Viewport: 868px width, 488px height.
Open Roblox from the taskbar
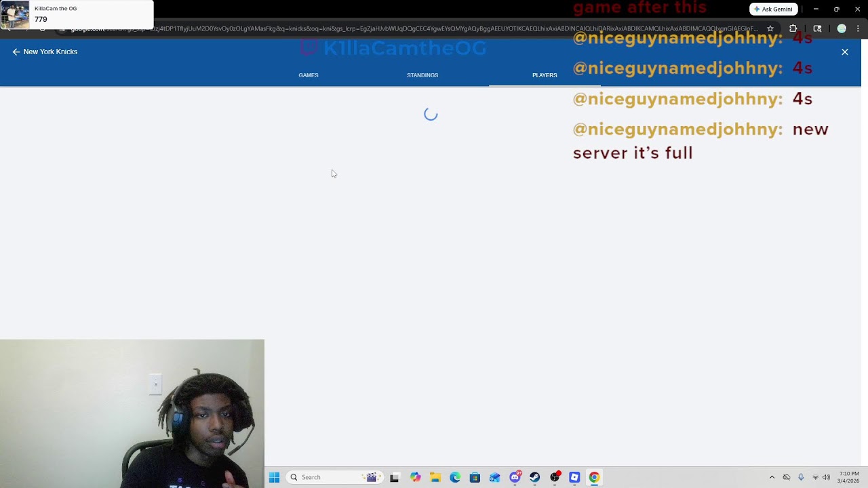574,477
